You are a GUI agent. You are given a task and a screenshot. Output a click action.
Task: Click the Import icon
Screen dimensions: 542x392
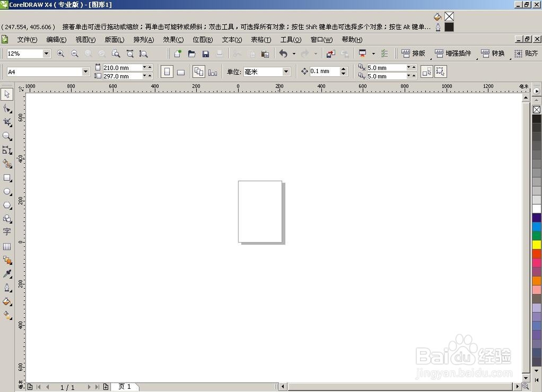[331, 54]
